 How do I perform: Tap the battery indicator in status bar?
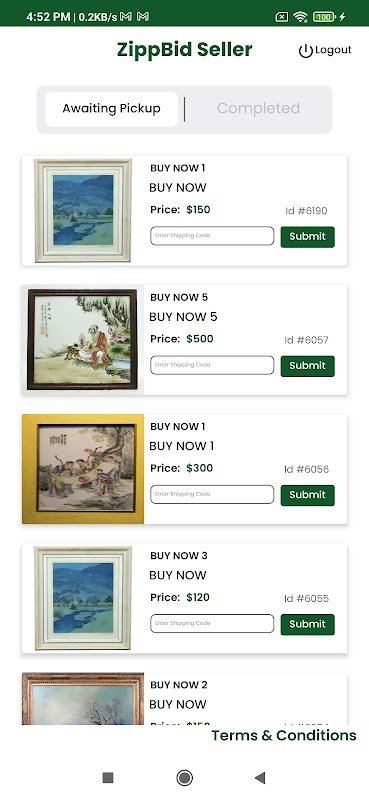point(325,17)
